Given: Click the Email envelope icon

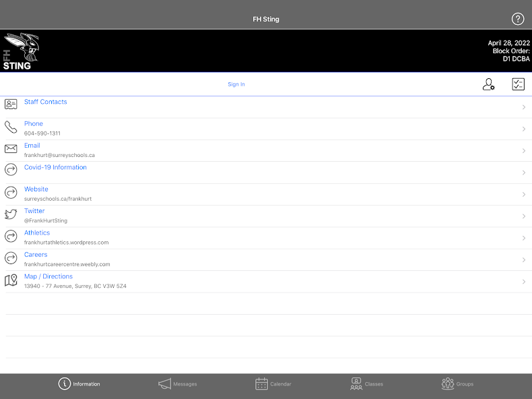Looking at the screenshot, I should [11, 149].
